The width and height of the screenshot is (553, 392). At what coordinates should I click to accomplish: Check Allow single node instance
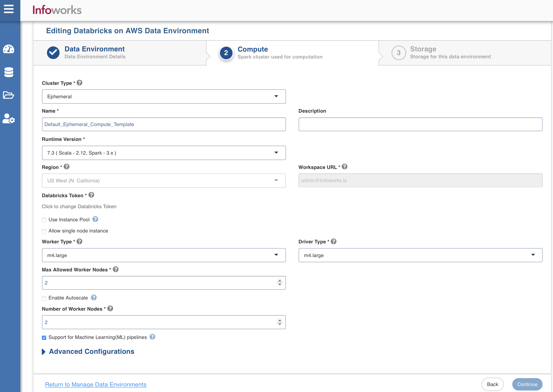tap(44, 231)
